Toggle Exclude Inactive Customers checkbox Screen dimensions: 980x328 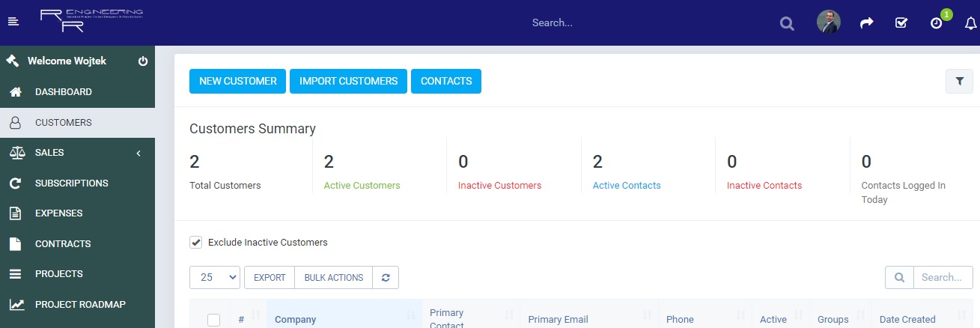click(x=196, y=242)
